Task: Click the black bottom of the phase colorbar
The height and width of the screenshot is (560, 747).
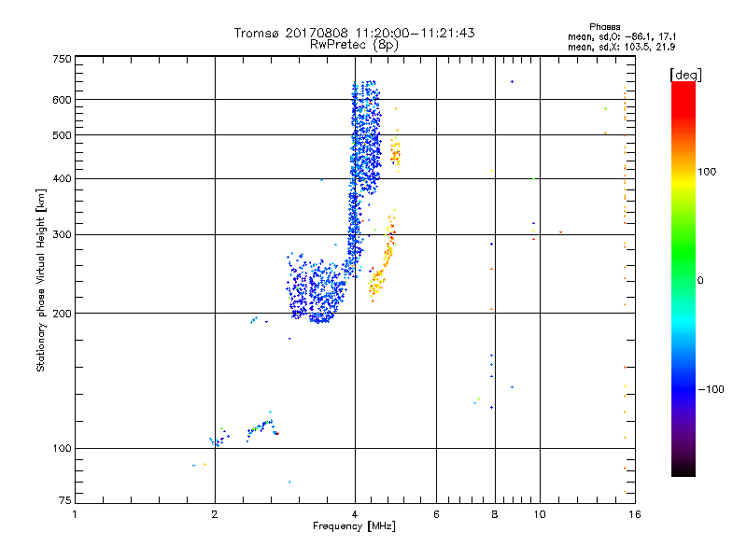Action: coord(684,469)
